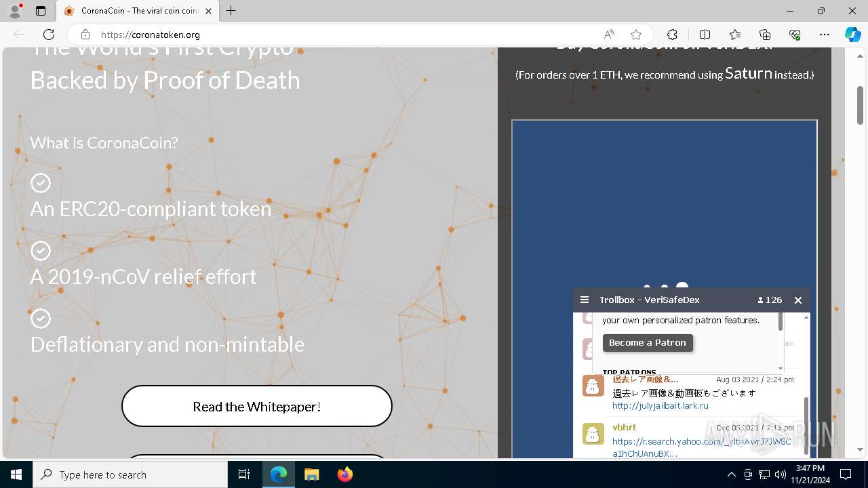Switch to Microsoft Edge on taskbar
Screen dimensions: 868x488
pos(279,474)
